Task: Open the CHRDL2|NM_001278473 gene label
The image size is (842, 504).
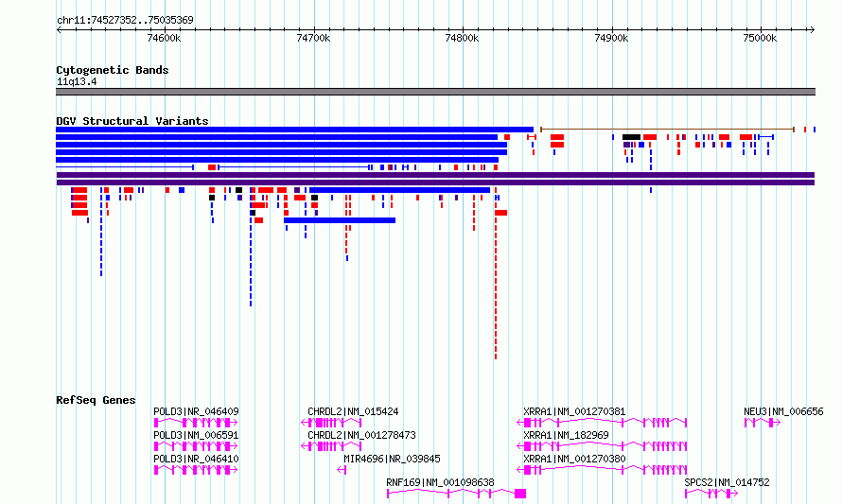Action: pos(361,435)
